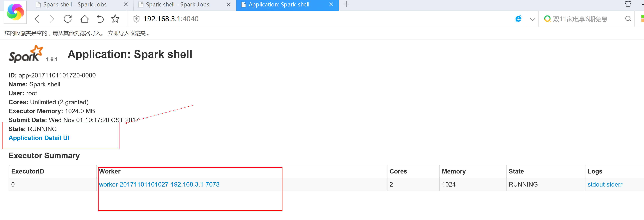Viewport: 644px width, 220px height.
Task: Open worker-20171101101027 link
Action: [159, 184]
